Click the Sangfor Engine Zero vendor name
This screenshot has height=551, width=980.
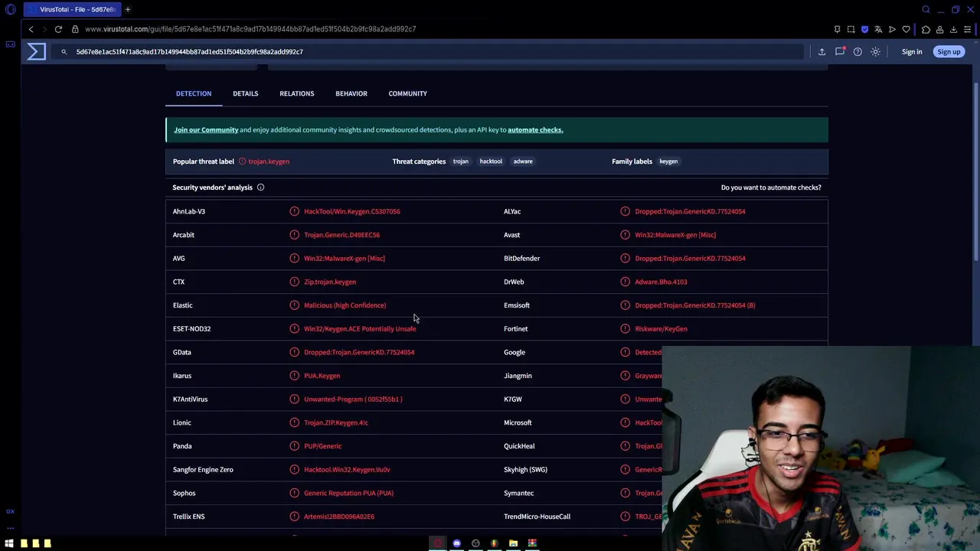point(203,470)
